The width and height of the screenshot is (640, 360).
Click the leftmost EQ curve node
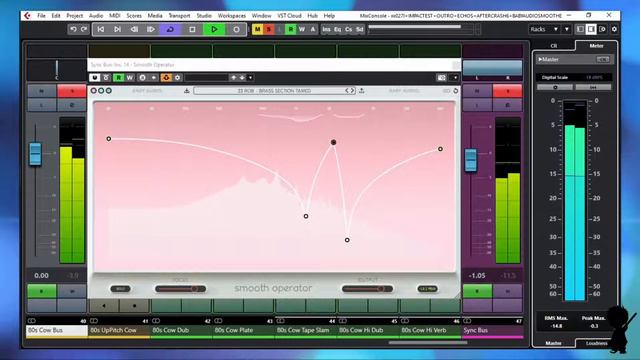point(109,139)
